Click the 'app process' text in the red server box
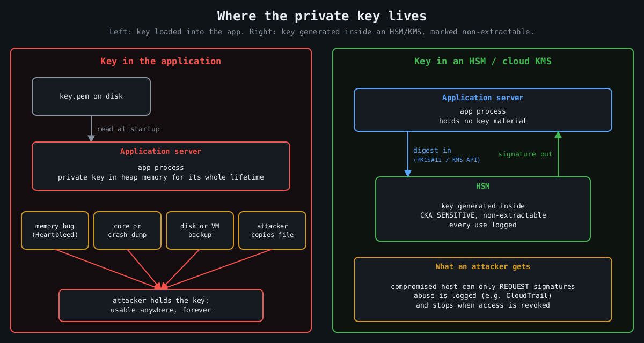The width and height of the screenshot is (644, 343). (161, 167)
